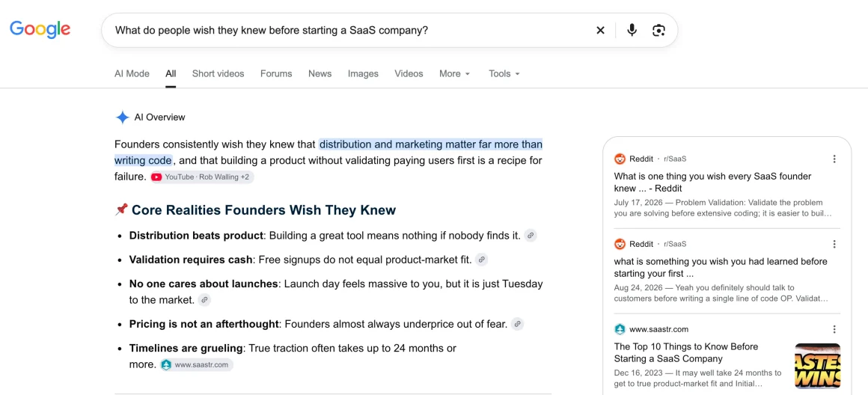The image size is (868, 395).
Task: Click saastr icon in Timelines source chip
Action: [x=166, y=364]
